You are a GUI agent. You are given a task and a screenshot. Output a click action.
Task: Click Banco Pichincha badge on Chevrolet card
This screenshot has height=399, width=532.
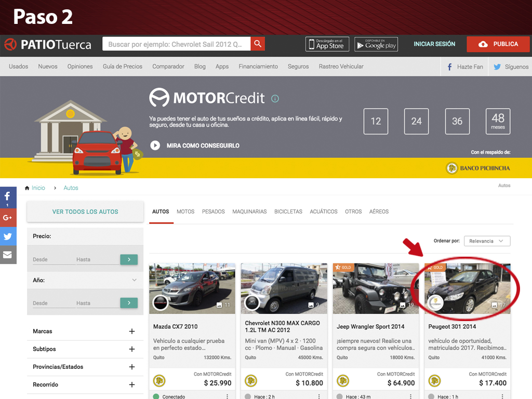click(251, 381)
